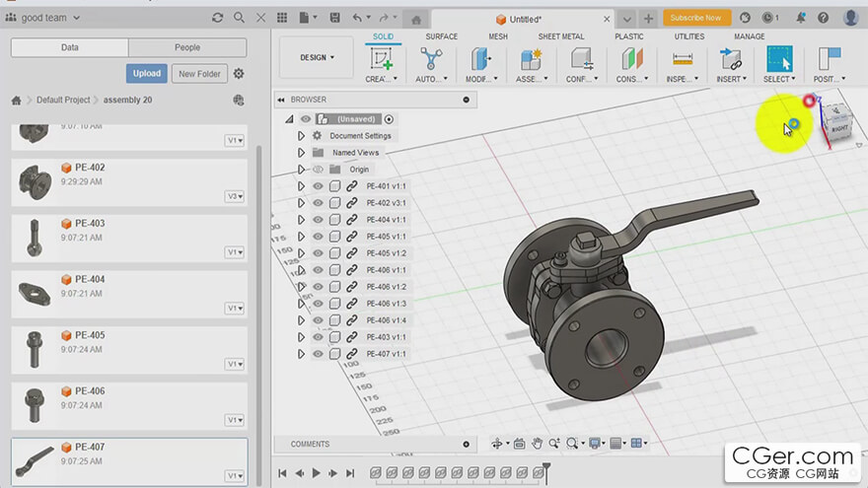Go to the Home tab icon
This screenshot has height=488, width=868.
coord(416,20)
